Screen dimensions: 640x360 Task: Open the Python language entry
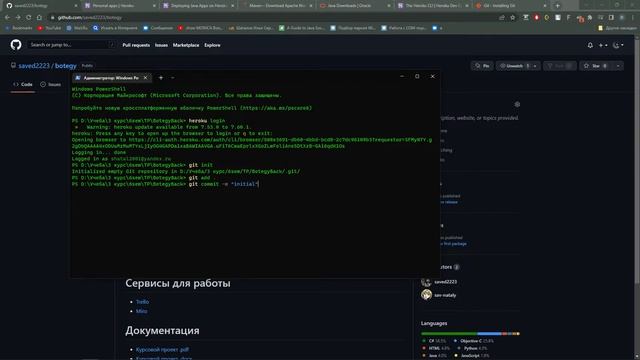pos(473,348)
